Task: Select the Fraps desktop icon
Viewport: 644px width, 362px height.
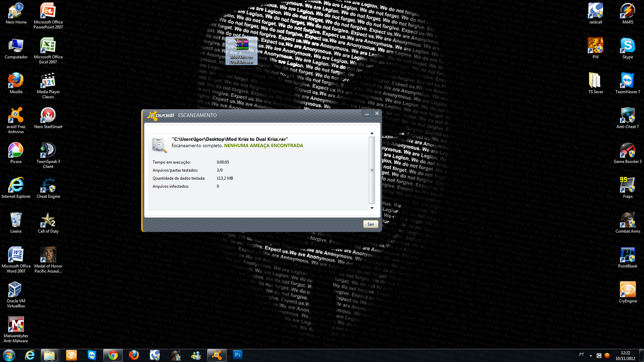Action: (628, 188)
